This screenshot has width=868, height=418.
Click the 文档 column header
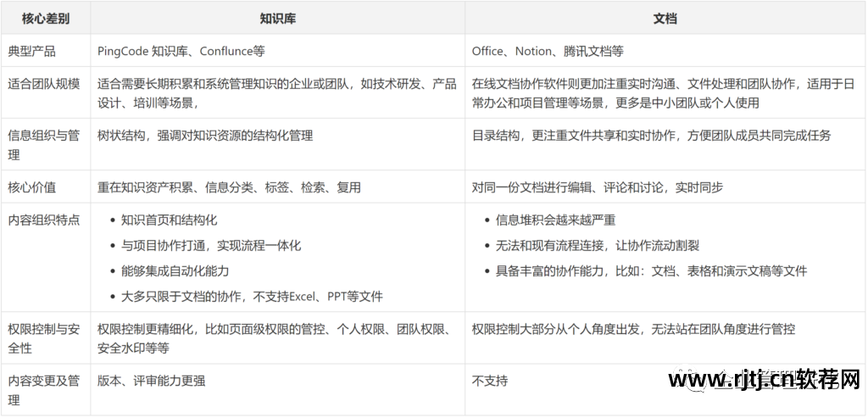click(665, 18)
